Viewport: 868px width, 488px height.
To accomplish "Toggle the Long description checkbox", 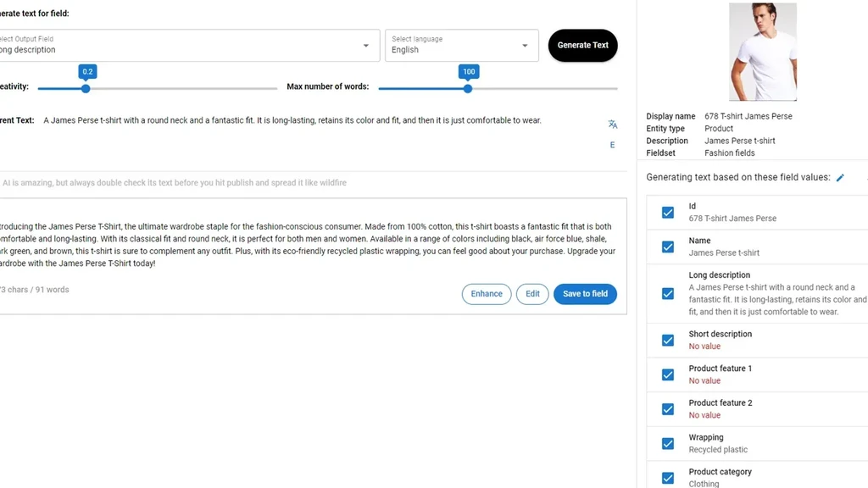I will [668, 293].
